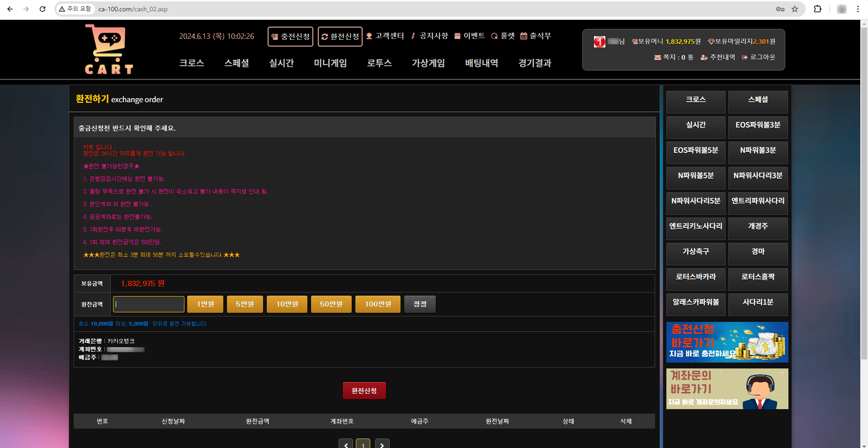Open the 출석부 attendance page
Viewport: 868px width, 448px height.
536,36
